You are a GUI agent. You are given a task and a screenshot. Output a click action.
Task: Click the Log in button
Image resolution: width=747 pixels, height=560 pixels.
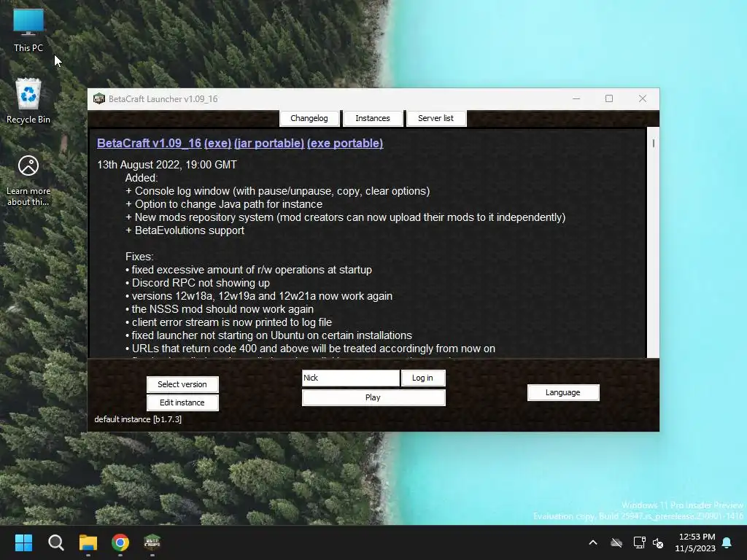pyautogui.click(x=422, y=378)
